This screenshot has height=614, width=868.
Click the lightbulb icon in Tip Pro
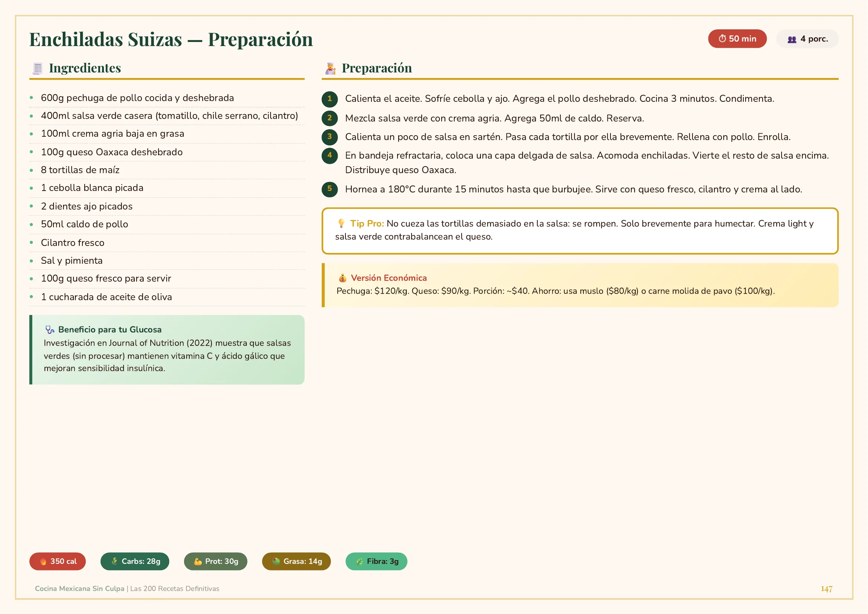pos(341,223)
